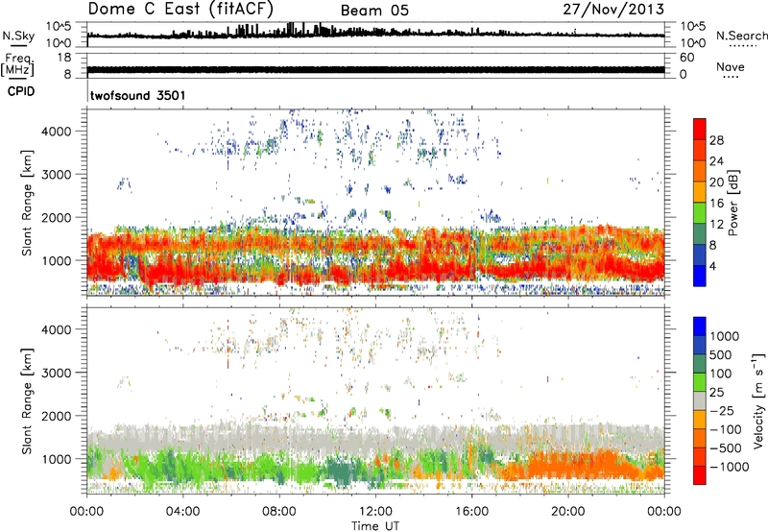
Task: Click the green 12-16 dB power colorbar segment
Action: coord(700,213)
